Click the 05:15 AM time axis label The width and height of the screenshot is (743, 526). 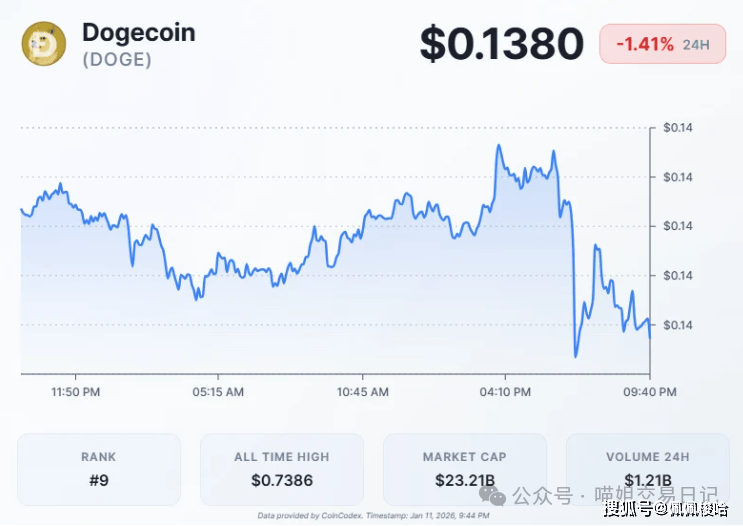click(x=219, y=392)
